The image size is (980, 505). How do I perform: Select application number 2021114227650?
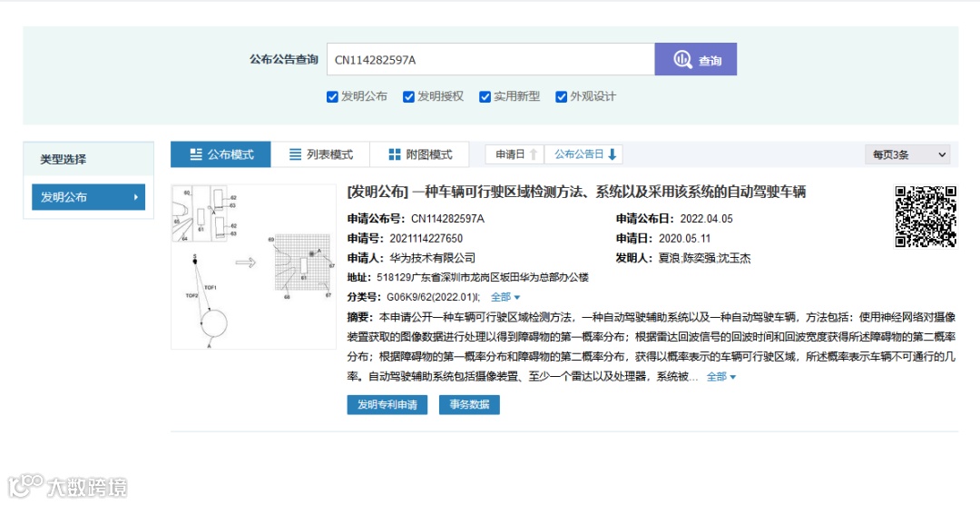coord(426,238)
